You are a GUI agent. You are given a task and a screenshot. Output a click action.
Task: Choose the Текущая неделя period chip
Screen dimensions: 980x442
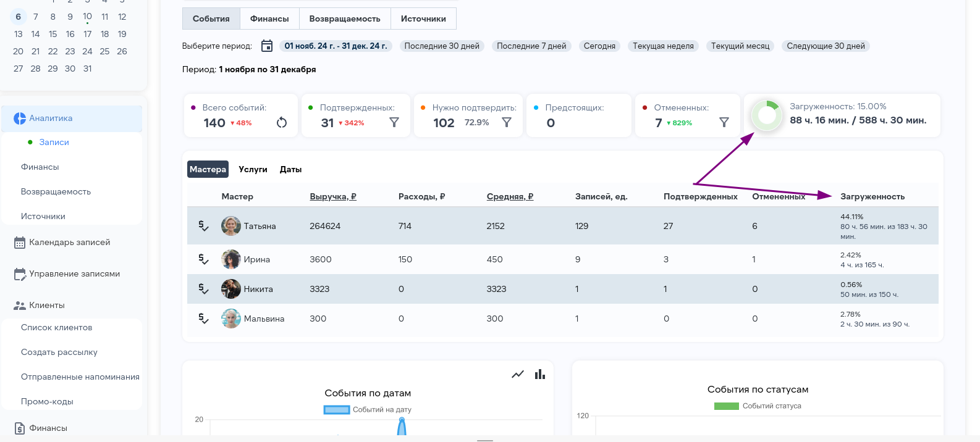tap(663, 46)
